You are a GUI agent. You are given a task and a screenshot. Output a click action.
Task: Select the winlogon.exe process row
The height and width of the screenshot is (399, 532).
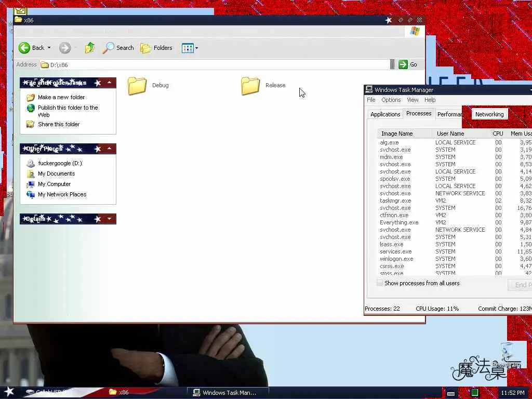455,259
